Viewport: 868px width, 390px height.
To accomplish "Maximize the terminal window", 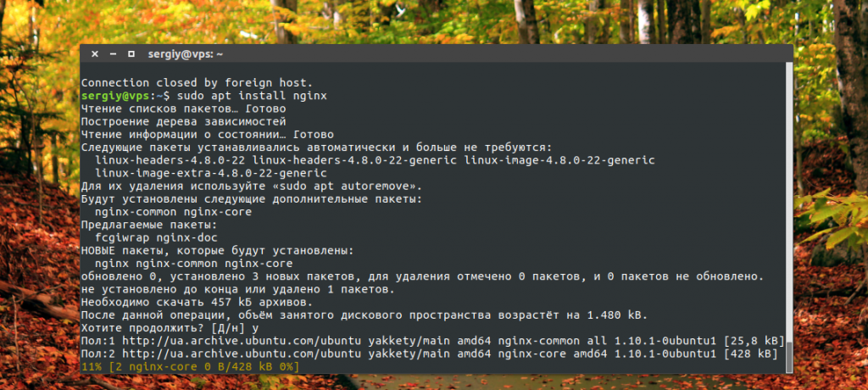I will (x=131, y=53).
